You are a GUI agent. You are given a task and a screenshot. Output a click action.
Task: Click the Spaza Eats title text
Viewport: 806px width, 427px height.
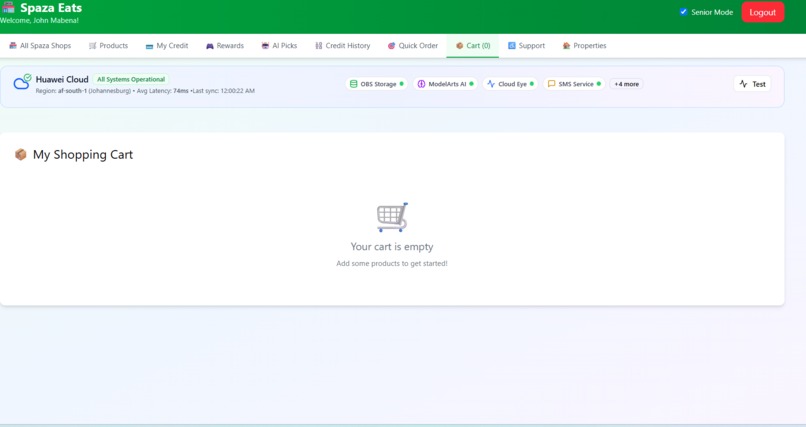[51, 8]
